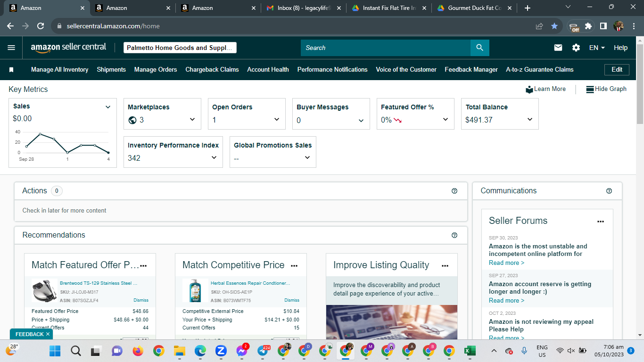Click the Edit button in navigation bar
Screen dimensions: 644x362
pos(617,70)
